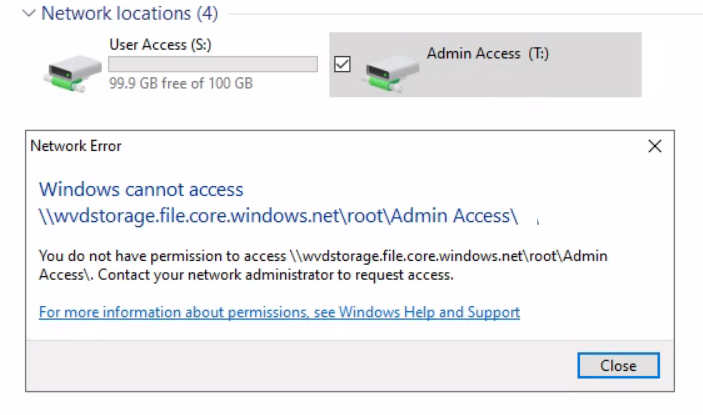Click the green network connector under T: drive
This screenshot has width=703, height=415.
pyautogui.click(x=385, y=83)
